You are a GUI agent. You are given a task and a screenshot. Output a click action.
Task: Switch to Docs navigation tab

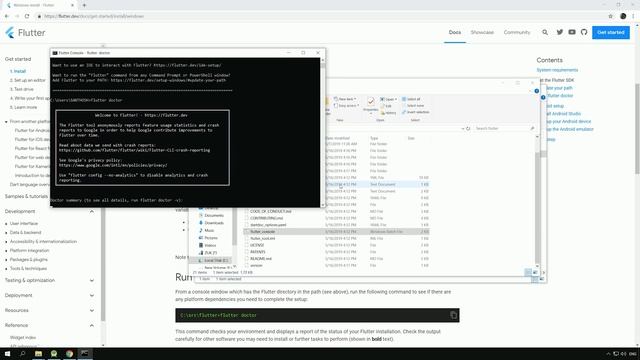tap(455, 32)
